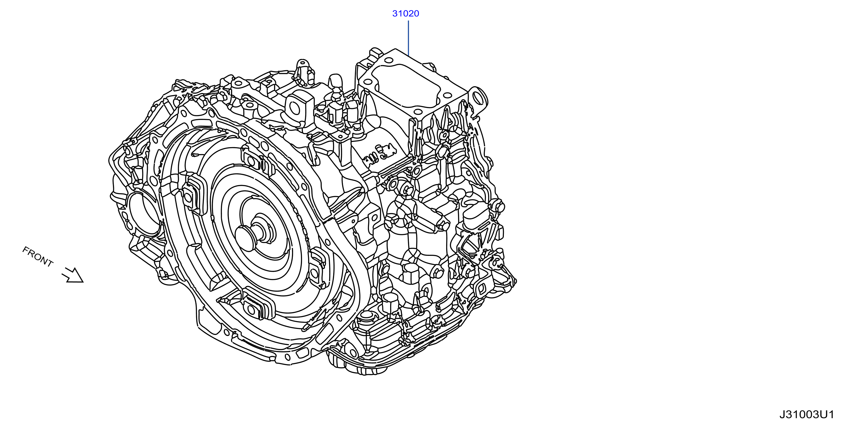Screen dimensions: 868x429
Task: Click the FRONT text label
Action: tap(38, 257)
